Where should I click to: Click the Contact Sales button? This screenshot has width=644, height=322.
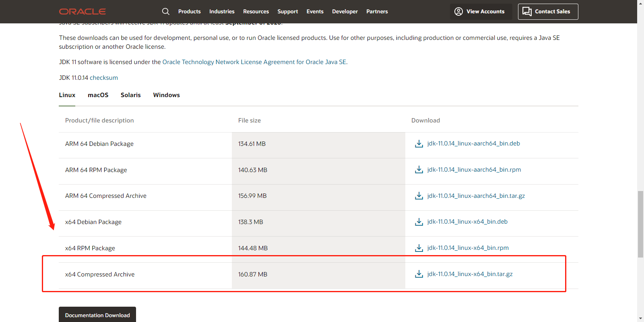[548, 12]
